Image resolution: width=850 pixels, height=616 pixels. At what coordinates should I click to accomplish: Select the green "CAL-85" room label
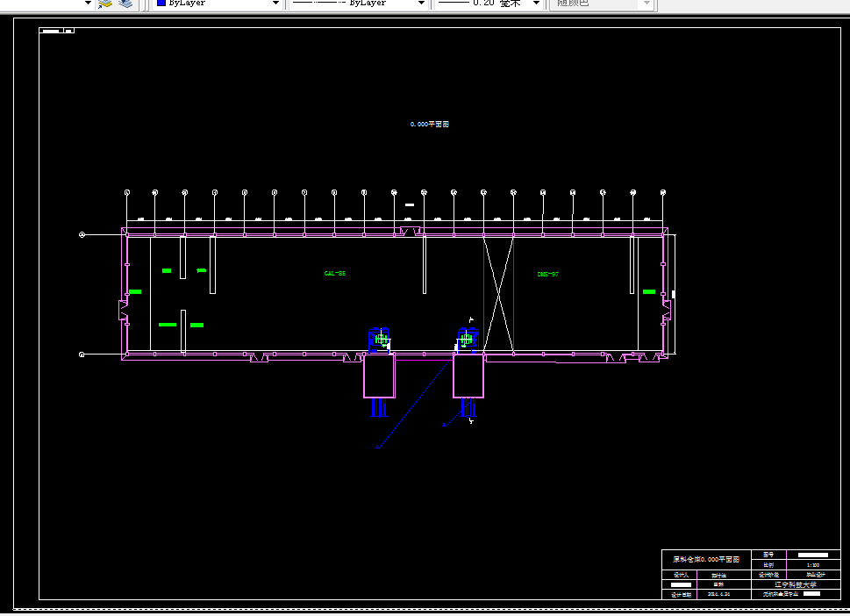click(x=334, y=273)
